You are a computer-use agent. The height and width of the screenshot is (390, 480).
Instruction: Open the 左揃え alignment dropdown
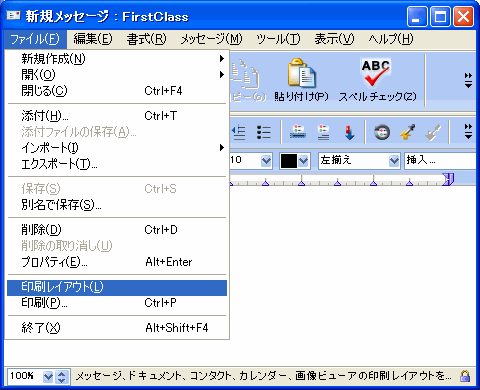tap(394, 161)
